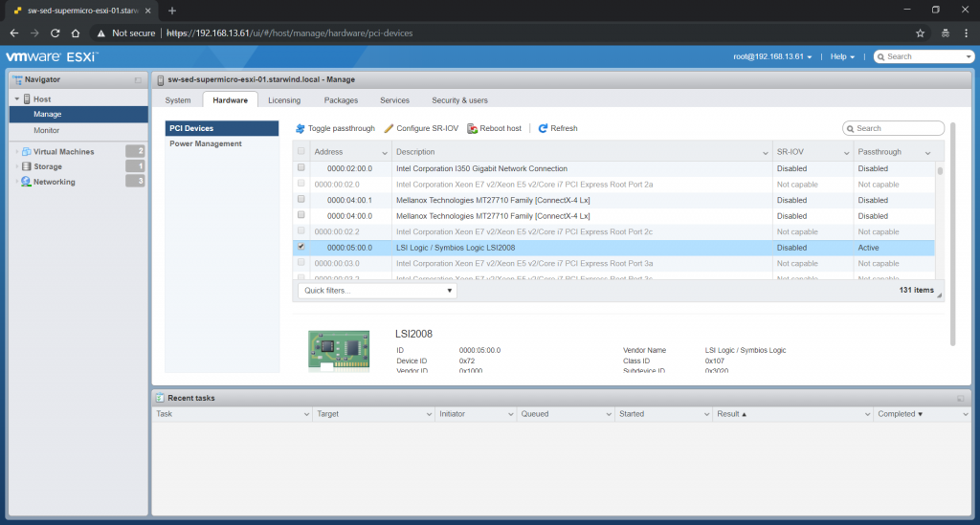Focus the ESXi header Search field
The image size is (980, 525).
924,56
